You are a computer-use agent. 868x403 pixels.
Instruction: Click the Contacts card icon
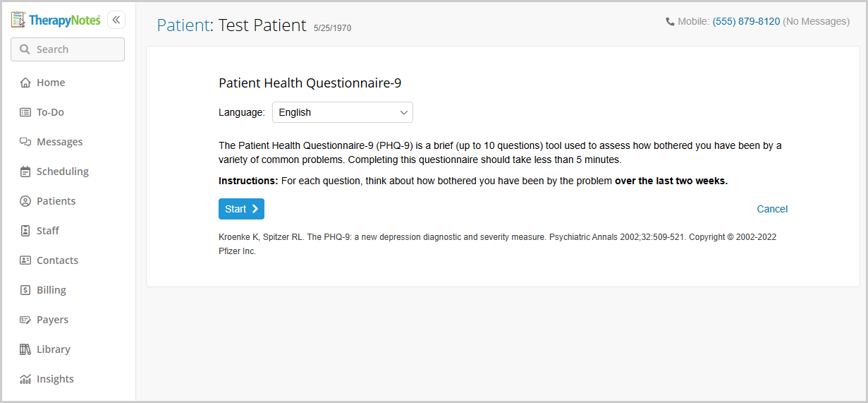tap(25, 260)
